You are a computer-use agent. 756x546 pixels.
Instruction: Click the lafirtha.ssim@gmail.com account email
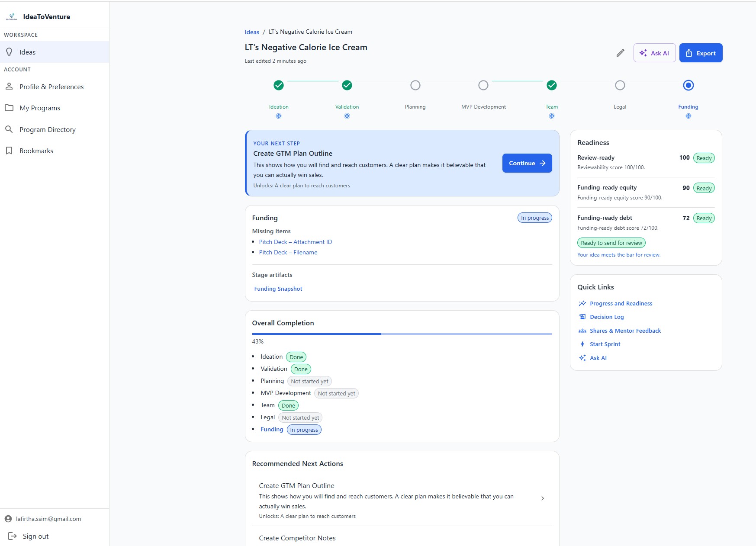pos(48,519)
